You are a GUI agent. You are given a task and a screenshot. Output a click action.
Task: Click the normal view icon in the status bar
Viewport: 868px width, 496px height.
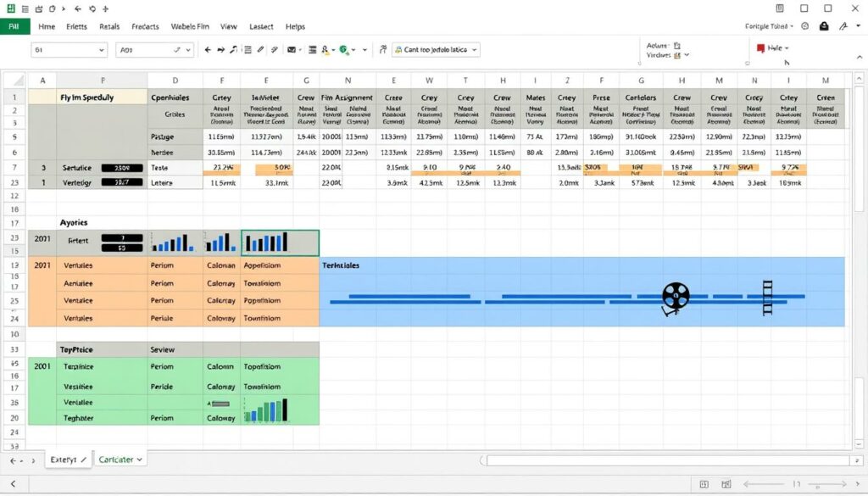click(x=704, y=484)
